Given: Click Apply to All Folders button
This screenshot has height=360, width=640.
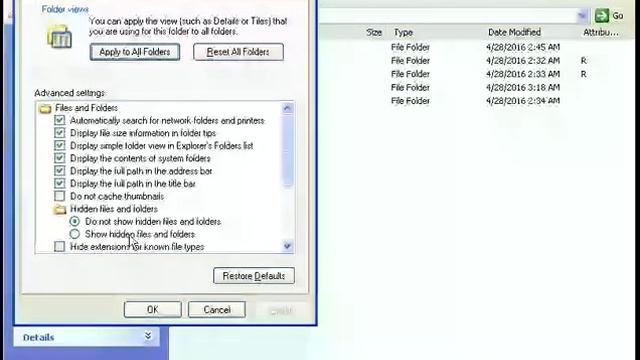Looking at the screenshot, I should tap(135, 52).
